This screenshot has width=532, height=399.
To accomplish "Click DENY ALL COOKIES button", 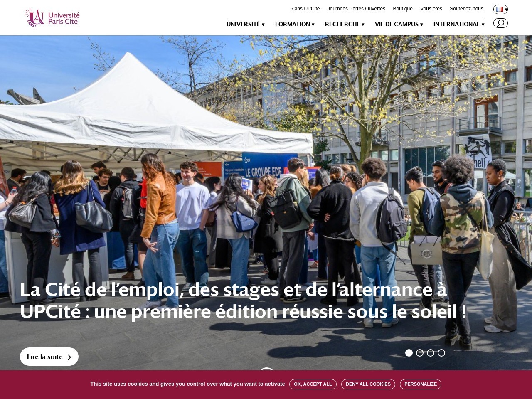I will [x=368, y=384].
